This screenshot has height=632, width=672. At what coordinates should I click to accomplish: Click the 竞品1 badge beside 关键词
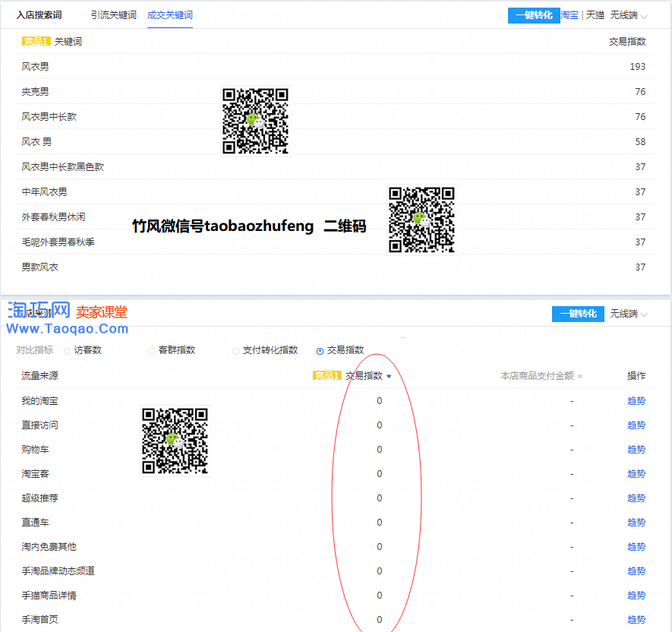click(x=36, y=42)
